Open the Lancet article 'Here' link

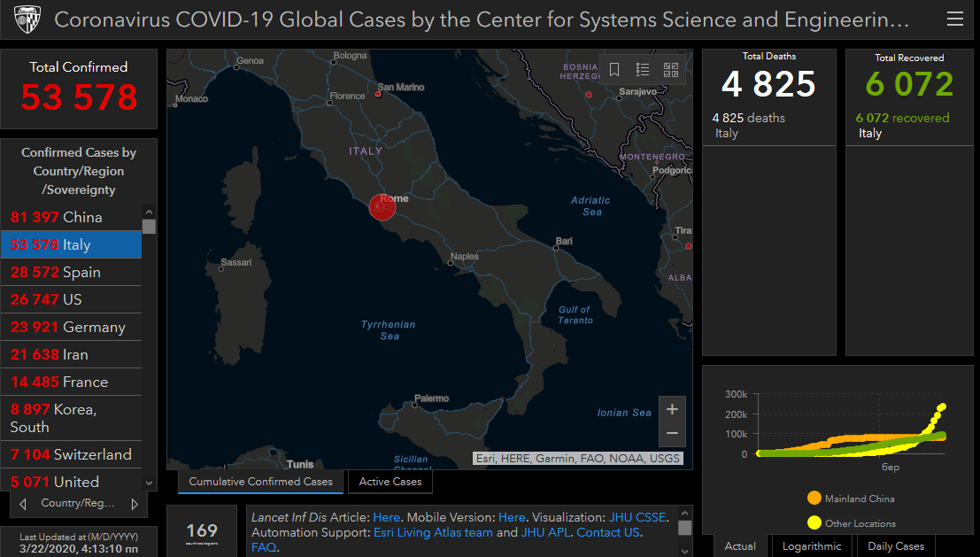(x=386, y=517)
